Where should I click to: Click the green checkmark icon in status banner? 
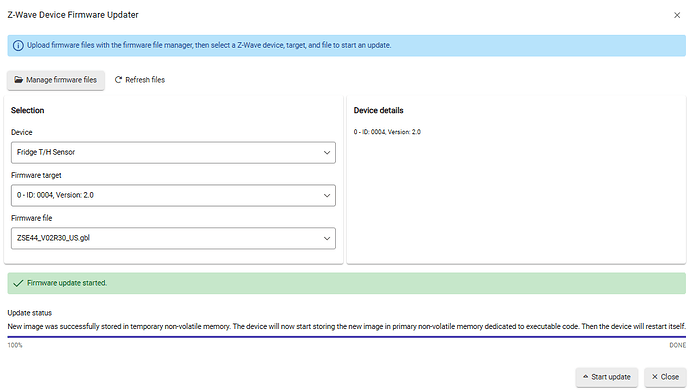(18, 283)
